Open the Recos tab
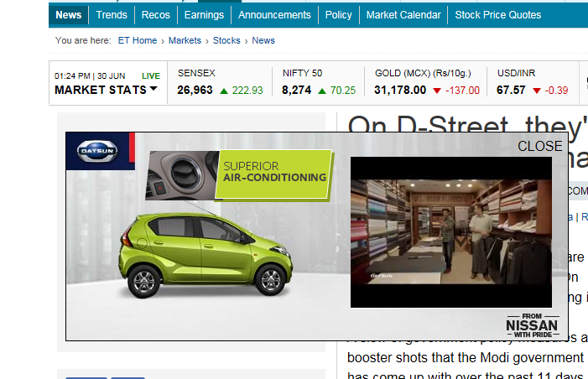The width and height of the screenshot is (588, 379). (156, 15)
